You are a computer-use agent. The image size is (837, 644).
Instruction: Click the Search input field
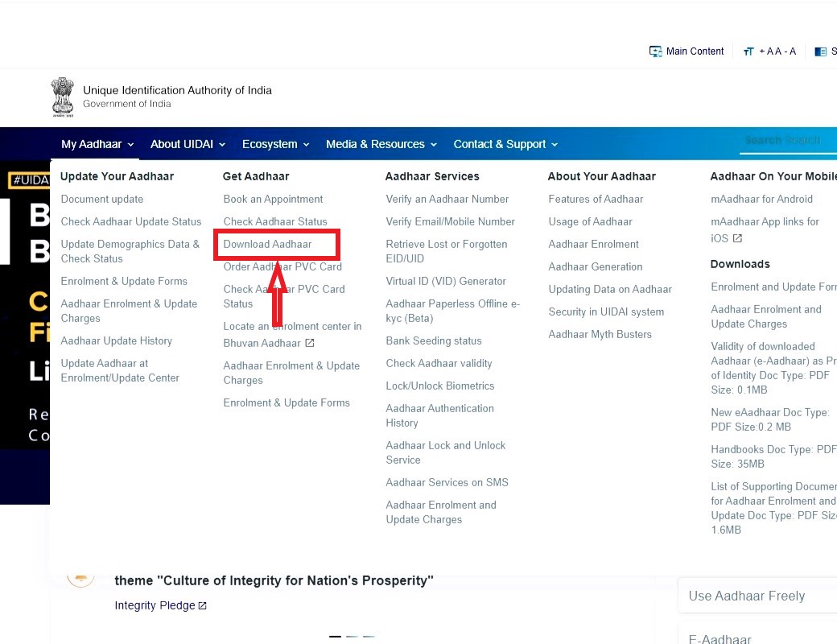pos(788,140)
